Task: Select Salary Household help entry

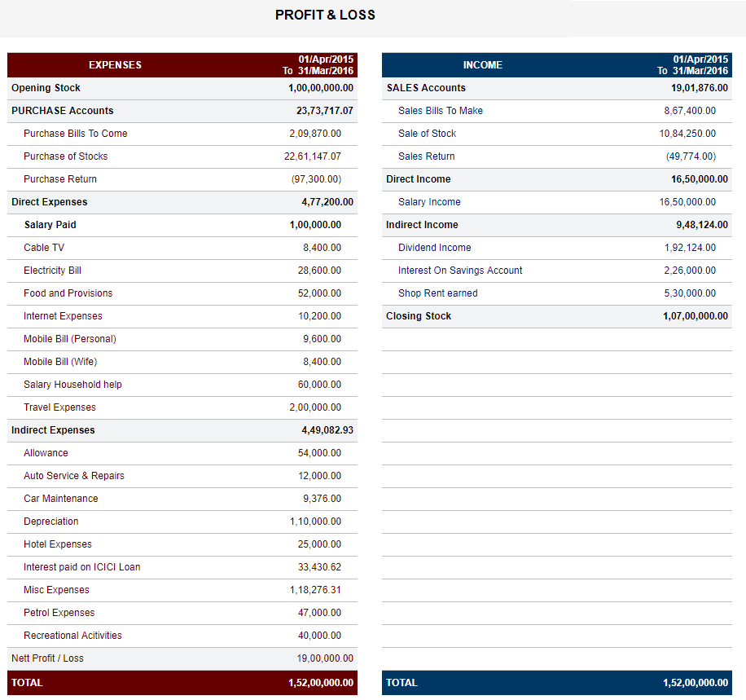Action: click(x=72, y=385)
